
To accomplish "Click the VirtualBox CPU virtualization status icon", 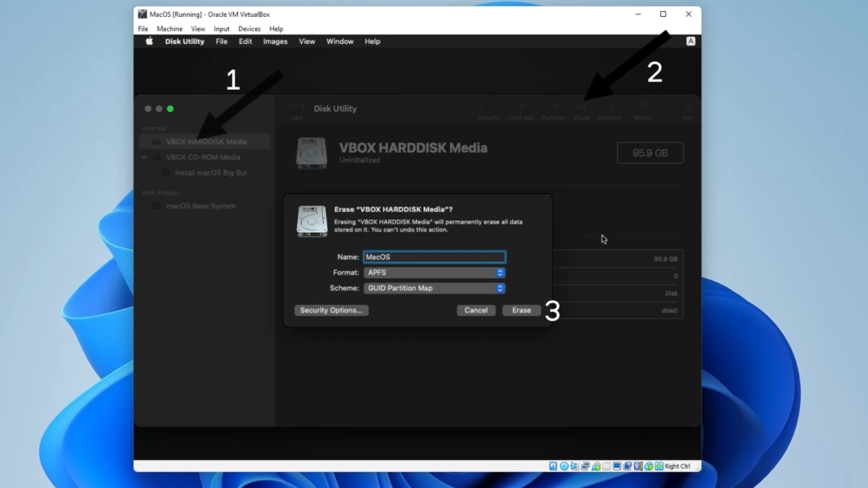I will pos(637,467).
